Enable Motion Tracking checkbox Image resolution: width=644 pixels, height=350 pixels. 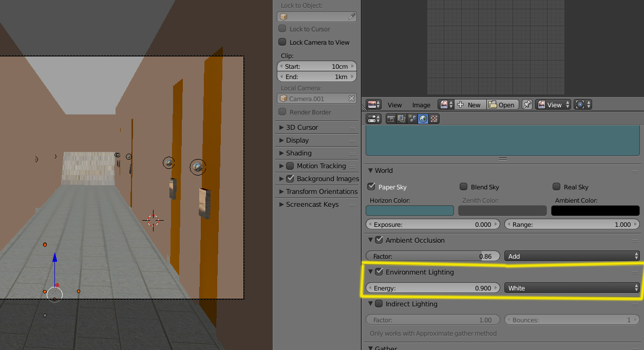pos(290,166)
